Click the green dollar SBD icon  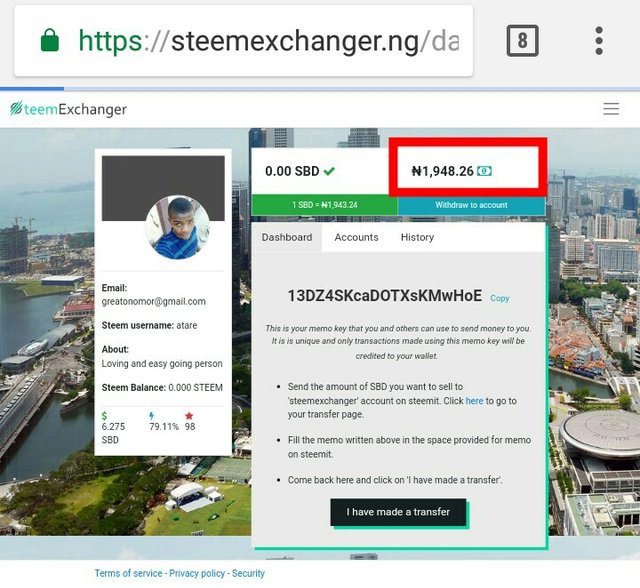pos(104,416)
